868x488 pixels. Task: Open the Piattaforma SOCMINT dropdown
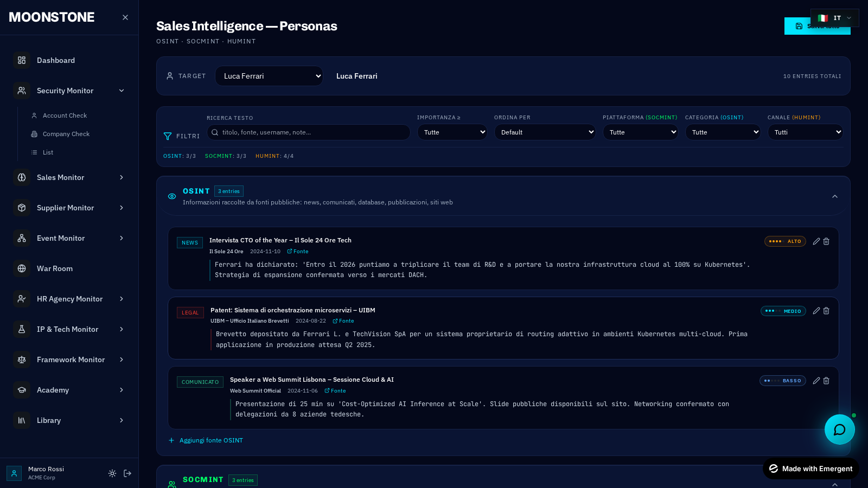coord(641,132)
